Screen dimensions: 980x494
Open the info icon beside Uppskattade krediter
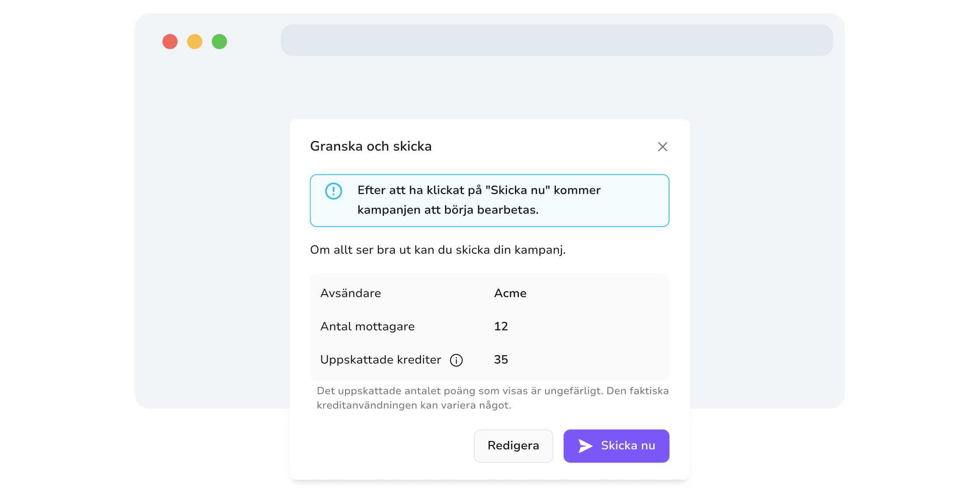(456, 360)
